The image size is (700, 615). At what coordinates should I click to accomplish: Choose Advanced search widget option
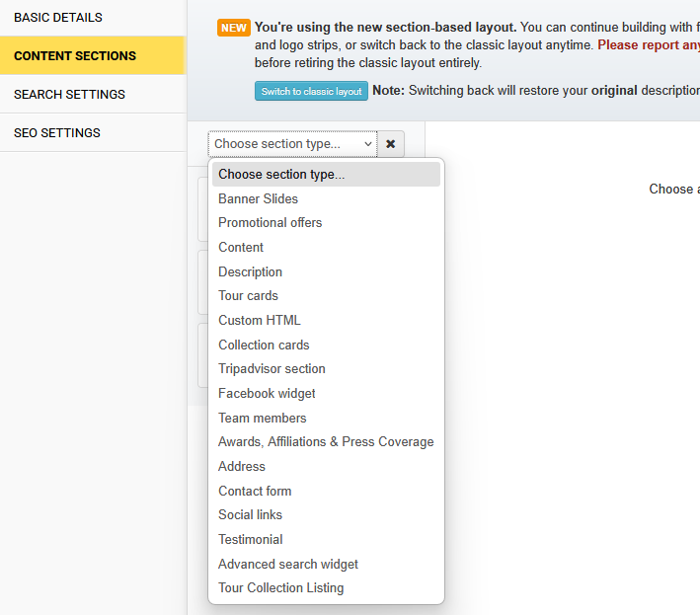point(288,564)
